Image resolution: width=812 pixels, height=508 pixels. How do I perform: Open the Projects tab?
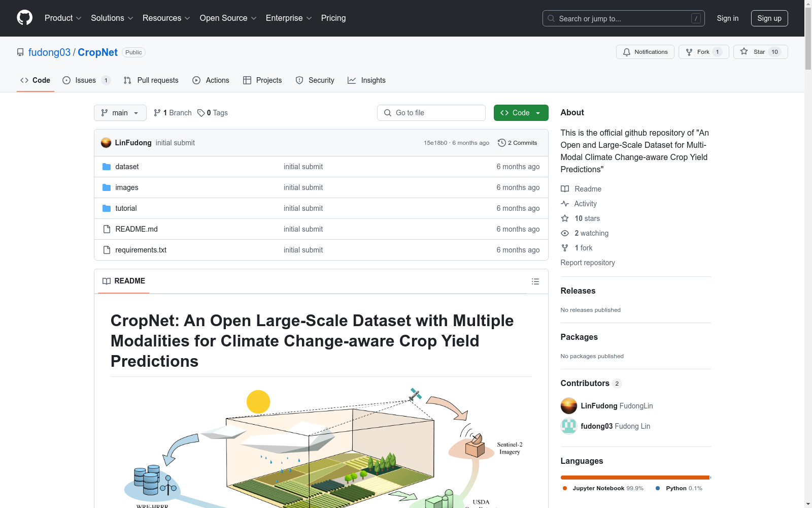(x=262, y=80)
